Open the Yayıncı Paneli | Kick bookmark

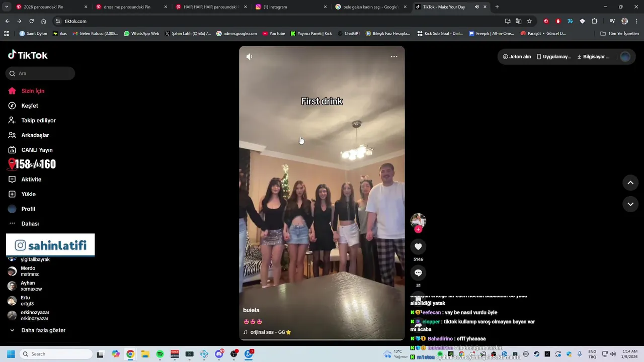click(x=311, y=34)
